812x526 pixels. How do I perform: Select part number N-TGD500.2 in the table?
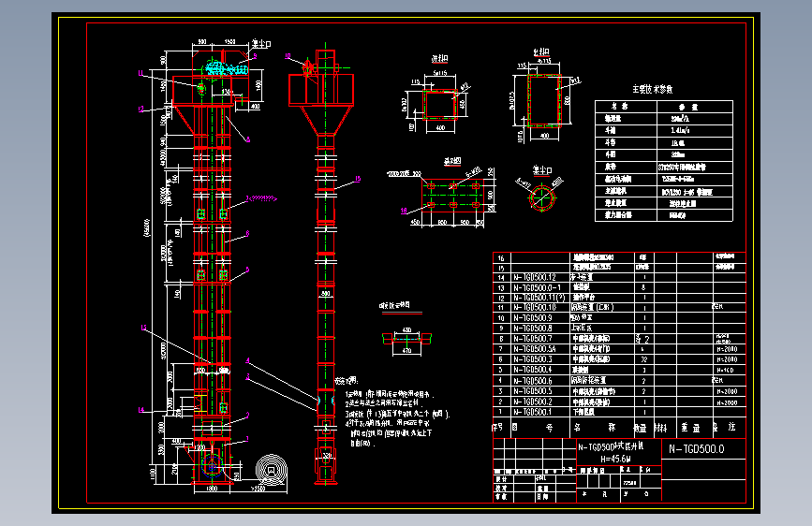pos(533,402)
